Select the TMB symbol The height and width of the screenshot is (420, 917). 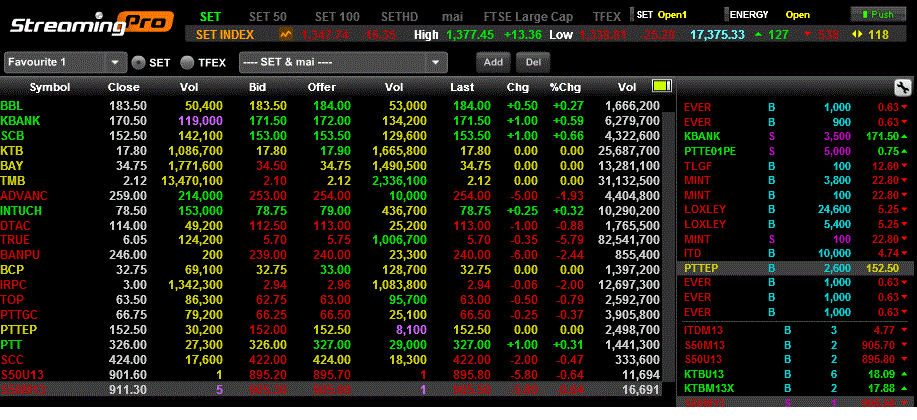12,181
